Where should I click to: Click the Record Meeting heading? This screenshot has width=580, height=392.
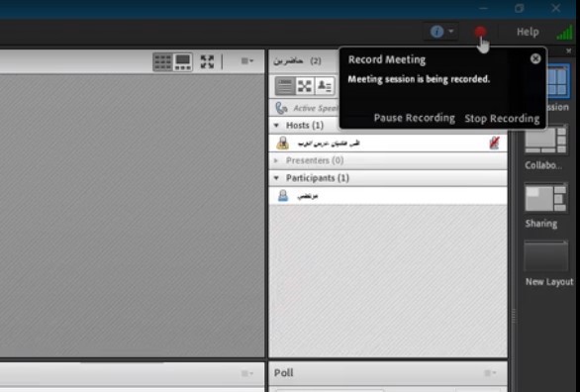click(387, 60)
